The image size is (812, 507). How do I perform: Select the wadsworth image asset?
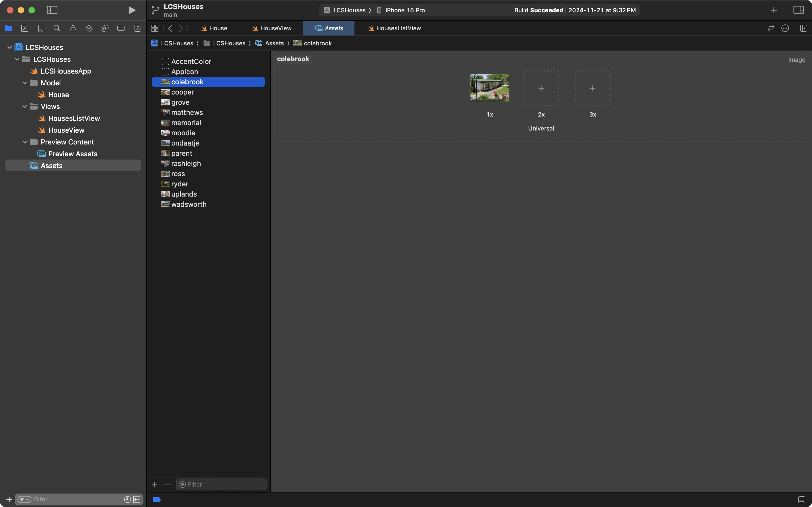coord(189,204)
